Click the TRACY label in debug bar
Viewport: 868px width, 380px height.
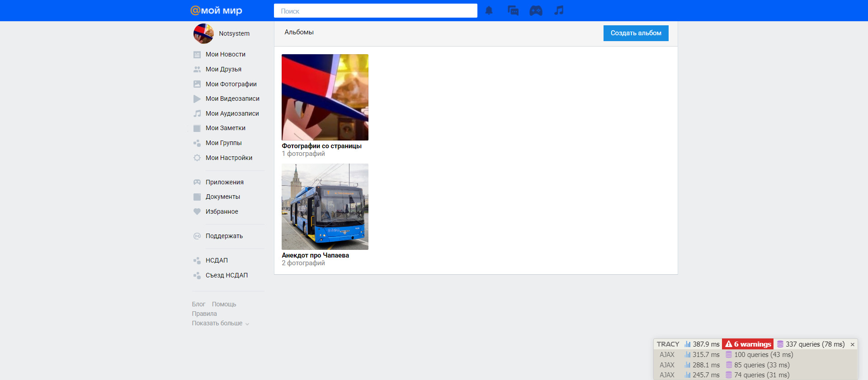click(x=668, y=344)
